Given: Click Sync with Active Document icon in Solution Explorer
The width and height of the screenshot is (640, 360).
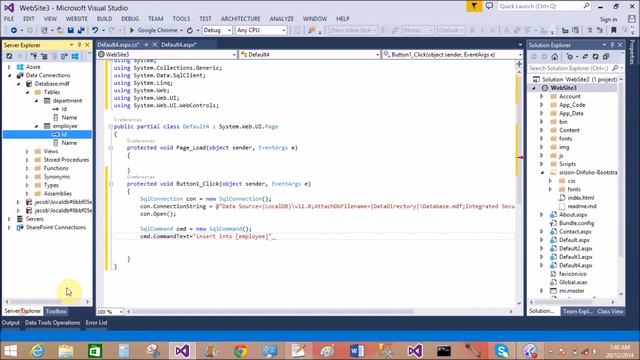Looking at the screenshot, I should [585, 56].
